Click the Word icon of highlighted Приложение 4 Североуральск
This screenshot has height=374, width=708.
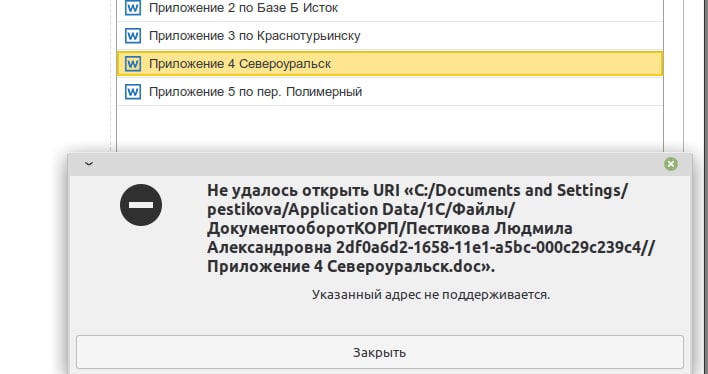click(x=133, y=64)
